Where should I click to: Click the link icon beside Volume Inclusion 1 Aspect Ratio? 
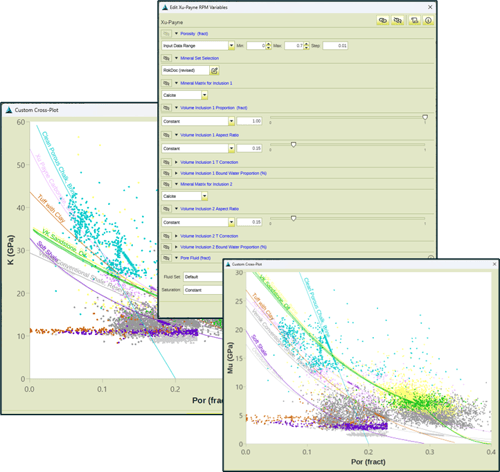pos(166,135)
